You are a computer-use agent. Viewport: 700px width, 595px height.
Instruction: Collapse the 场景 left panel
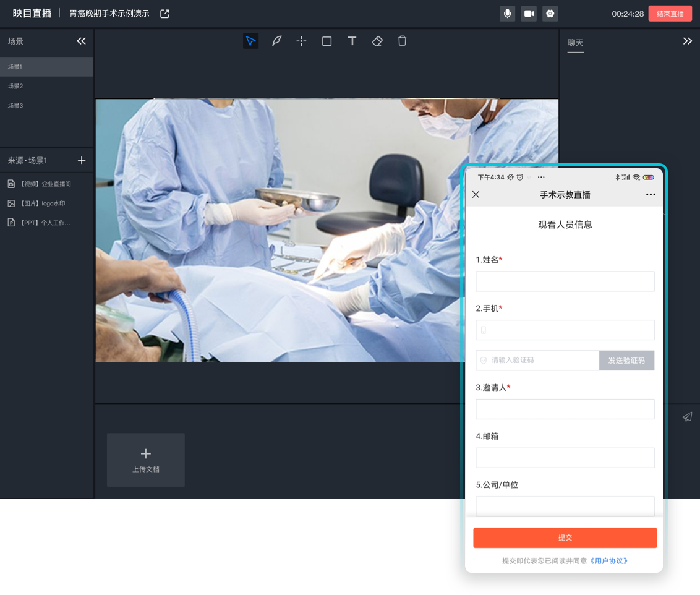click(x=81, y=41)
